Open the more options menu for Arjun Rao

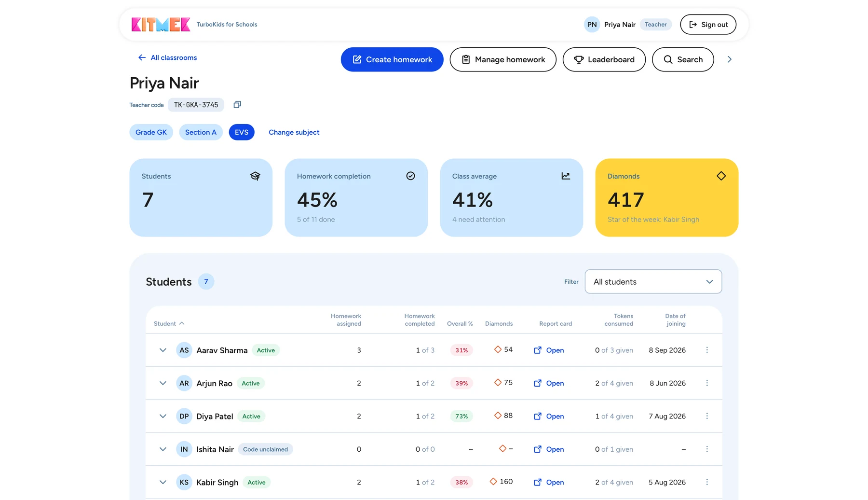707,383
